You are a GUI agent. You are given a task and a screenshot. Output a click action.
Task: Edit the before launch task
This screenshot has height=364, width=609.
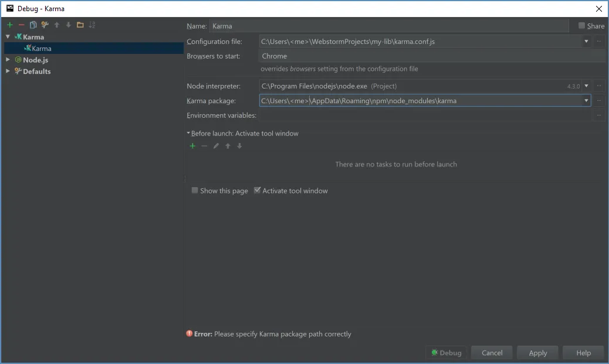216,146
